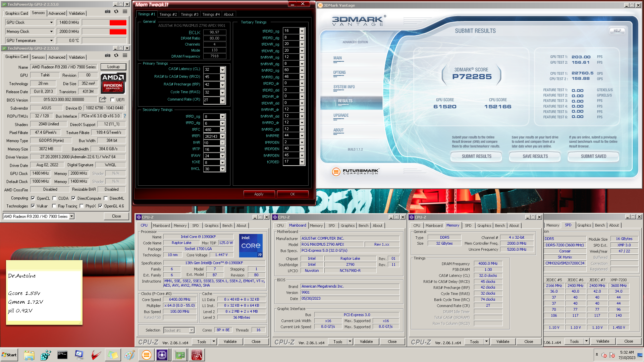Screen dimensions: 644x362
Task: Click refresh icon in top GPU-Z Sensors window
Action: (x=116, y=11)
